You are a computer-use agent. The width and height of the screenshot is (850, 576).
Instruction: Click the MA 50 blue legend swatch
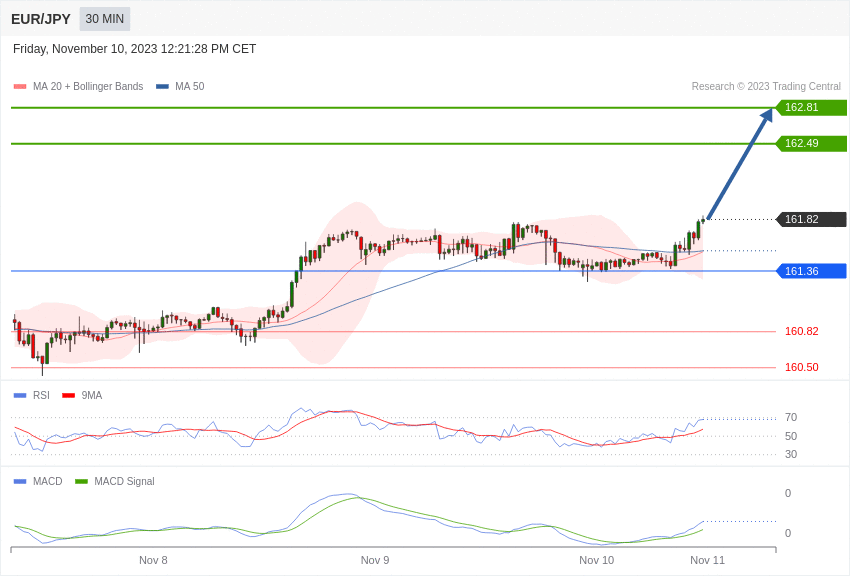162,87
